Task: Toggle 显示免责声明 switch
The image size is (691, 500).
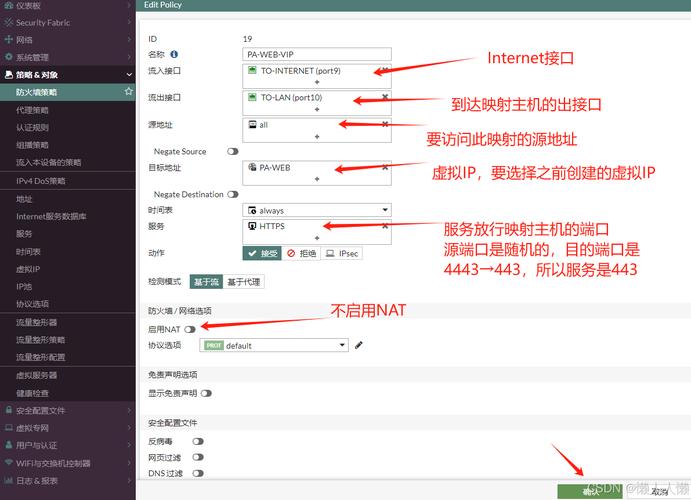Action: coord(206,393)
